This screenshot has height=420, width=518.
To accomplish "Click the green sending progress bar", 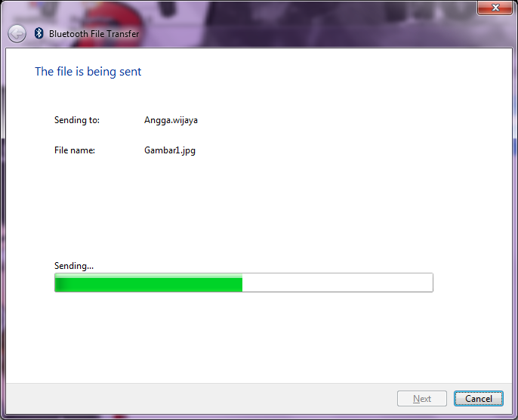I will tap(244, 283).
